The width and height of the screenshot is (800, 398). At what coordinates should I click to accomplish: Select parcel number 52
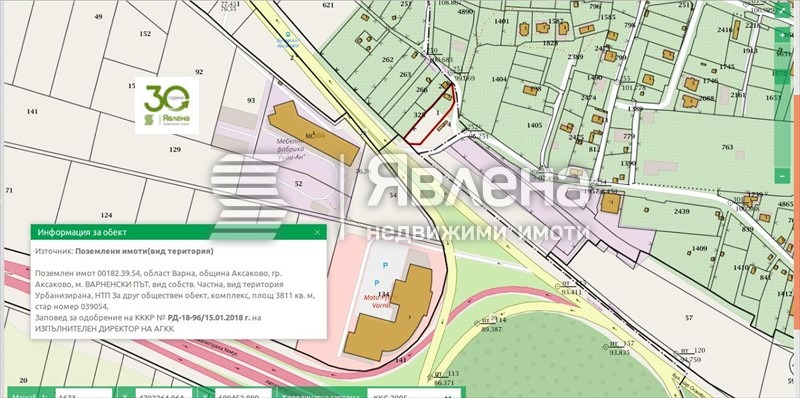click(298, 183)
